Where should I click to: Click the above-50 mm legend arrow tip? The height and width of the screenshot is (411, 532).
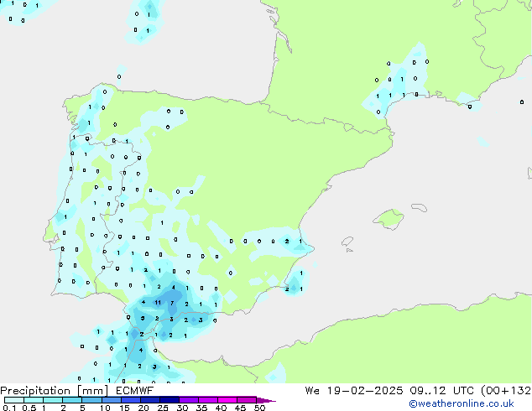(266, 400)
